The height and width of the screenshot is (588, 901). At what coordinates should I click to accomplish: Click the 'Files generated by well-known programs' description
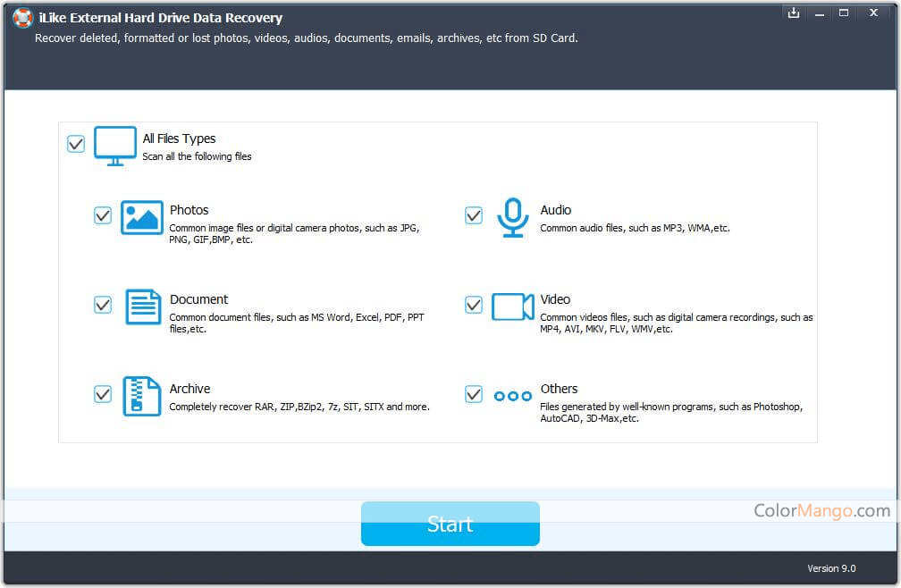(671, 412)
